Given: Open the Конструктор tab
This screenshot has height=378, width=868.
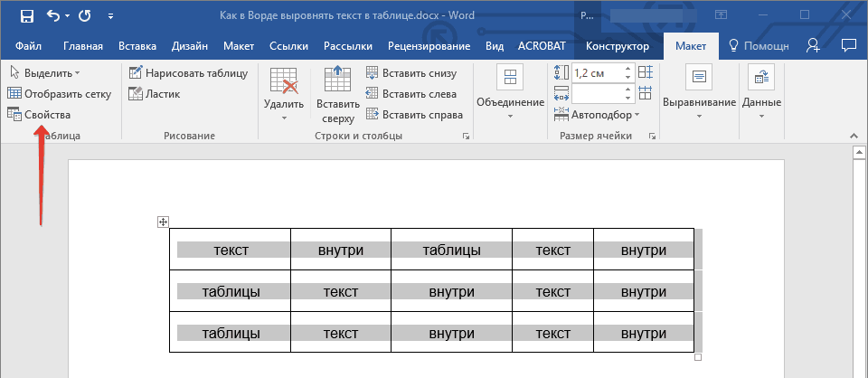Looking at the screenshot, I should (x=617, y=46).
